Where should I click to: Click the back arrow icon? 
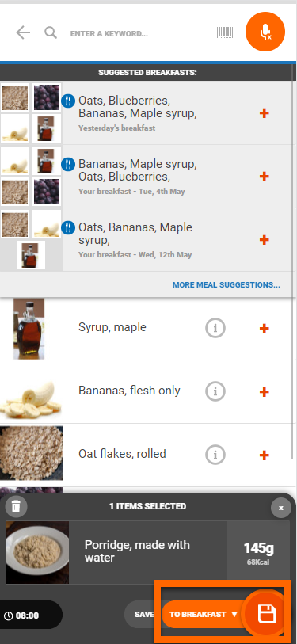pos(23,32)
